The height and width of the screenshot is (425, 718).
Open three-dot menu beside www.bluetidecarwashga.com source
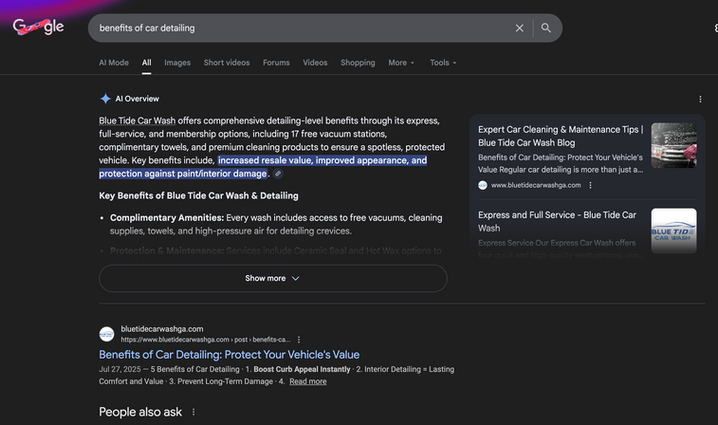pyautogui.click(x=590, y=185)
